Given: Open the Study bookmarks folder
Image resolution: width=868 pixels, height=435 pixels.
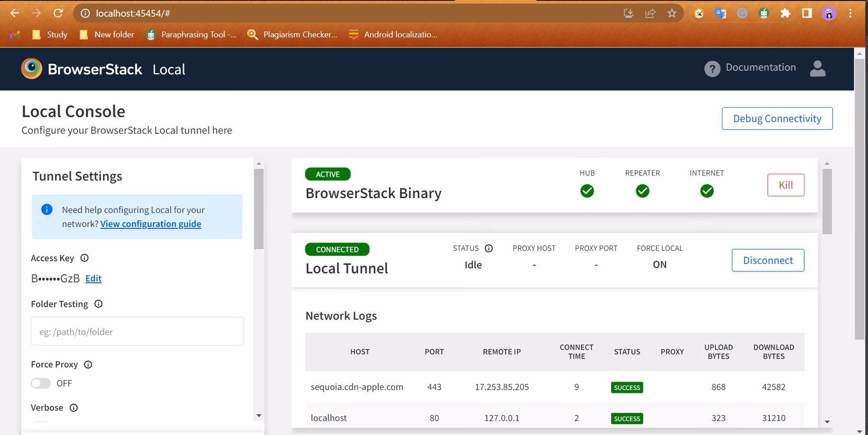Looking at the screenshot, I should (x=49, y=34).
